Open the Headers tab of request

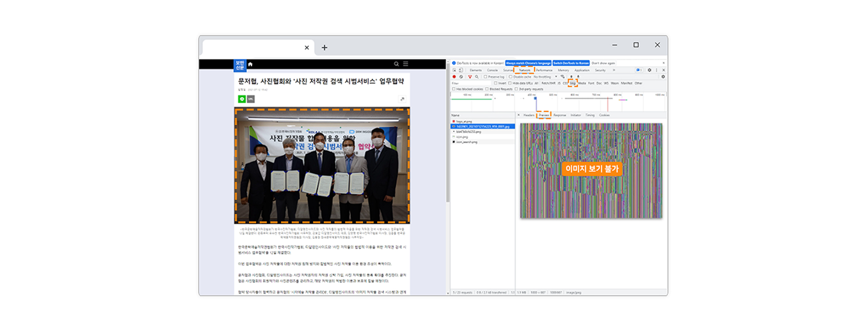(529, 115)
